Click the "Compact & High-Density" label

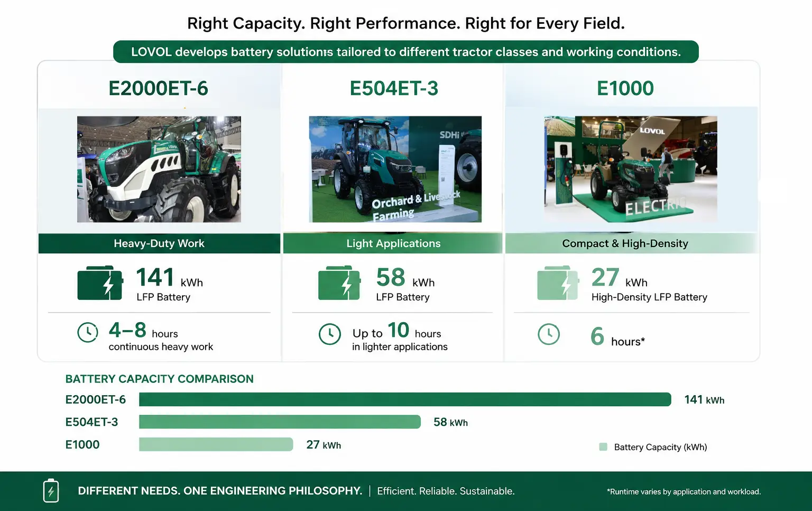pyautogui.click(x=625, y=243)
